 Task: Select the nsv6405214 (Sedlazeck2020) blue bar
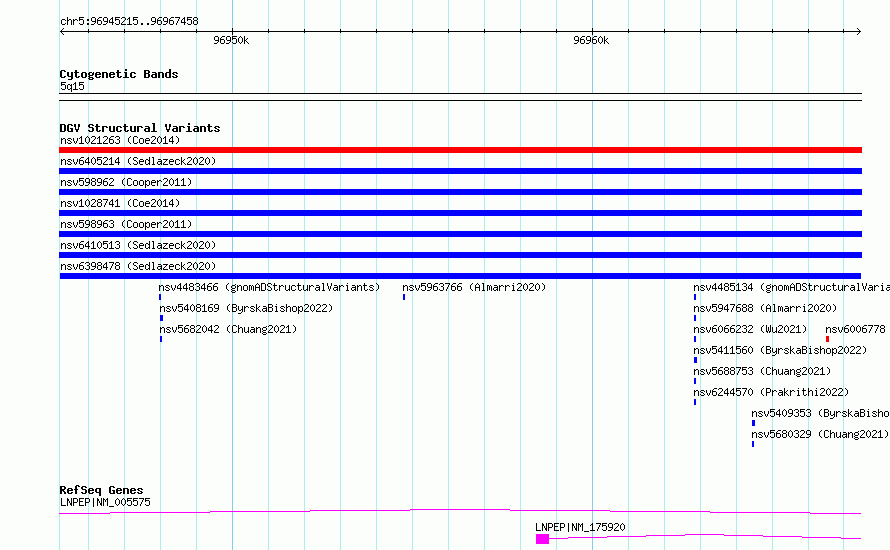click(460, 171)
